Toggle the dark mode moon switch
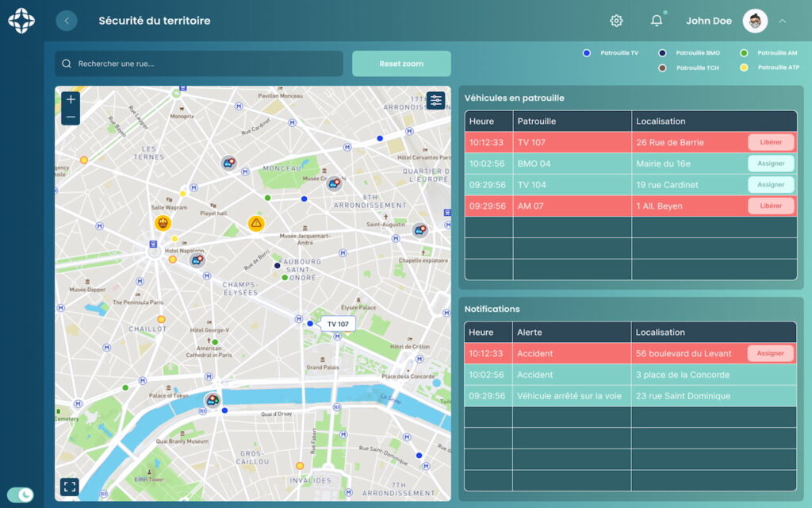This screenshot has height=508, width=812. (x=20, y=495)
